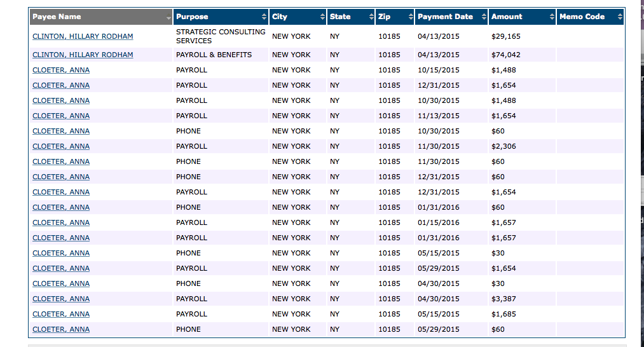Click the Payment Date sort arrows
Image resolution: width=644 pixels, height=347 pixels.
(483, 17)
